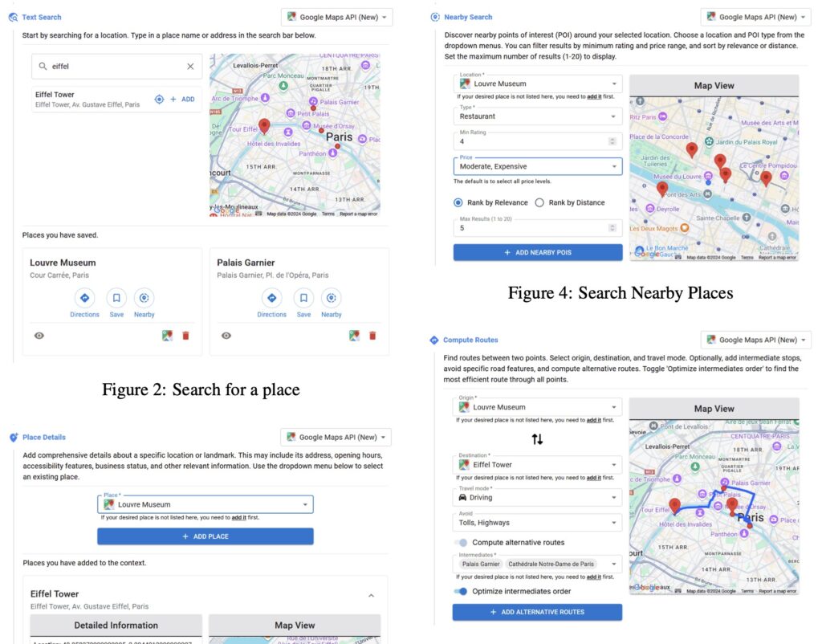Click the red Eiffel Tower map pin in Text Search

coord(264,126)
